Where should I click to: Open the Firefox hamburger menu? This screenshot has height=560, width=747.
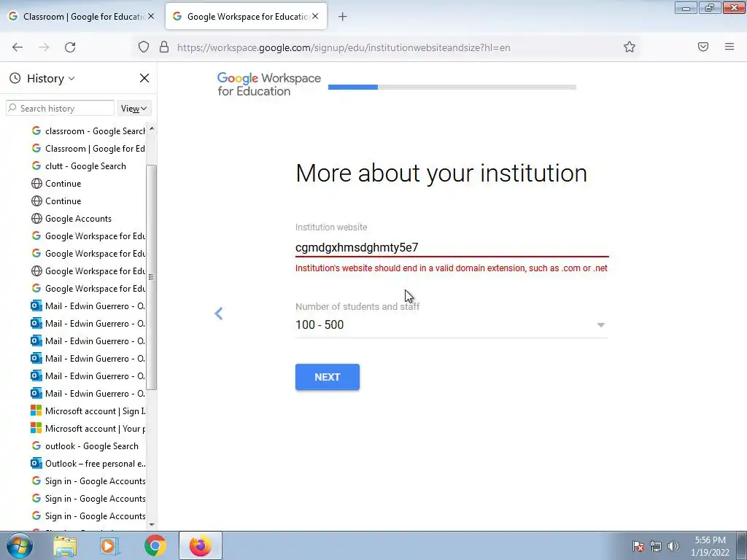pyautogui.click(x=729, y=47)
